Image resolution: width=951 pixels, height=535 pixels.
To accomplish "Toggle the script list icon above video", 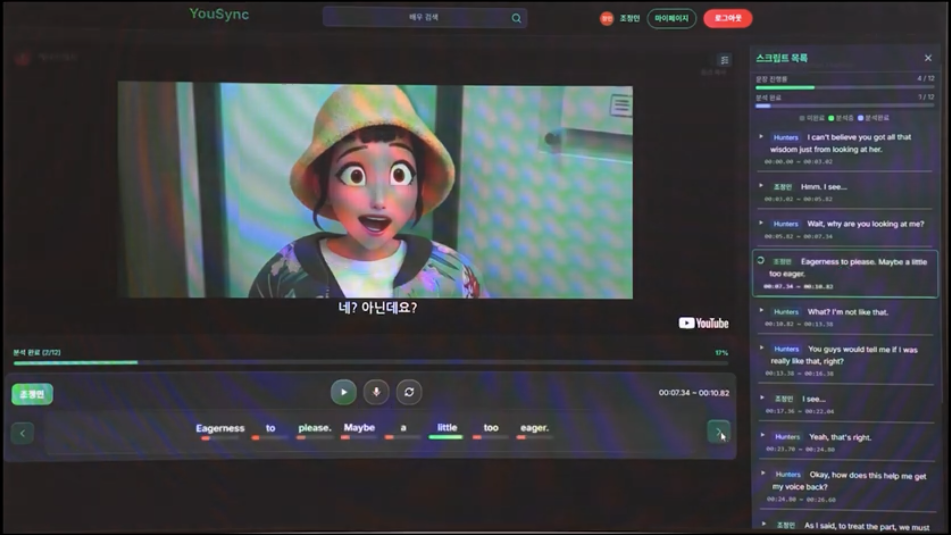I will click(x=724, y=60).
